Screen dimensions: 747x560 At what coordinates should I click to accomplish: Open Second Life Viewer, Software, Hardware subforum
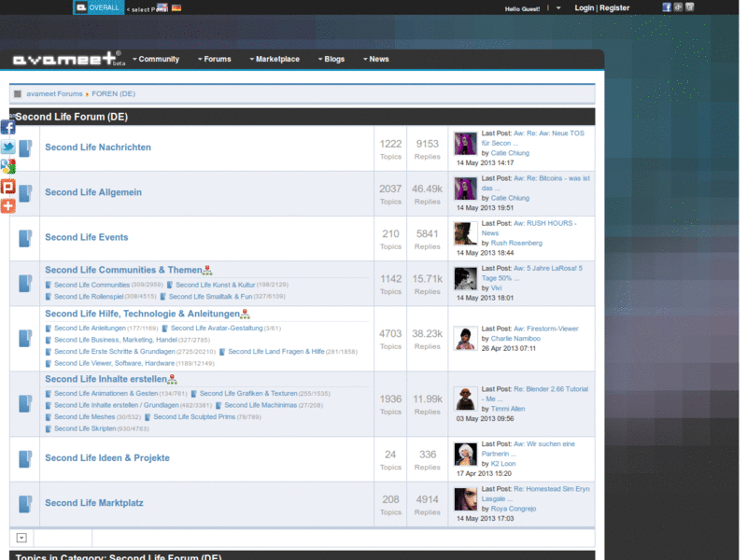coord(114,363)
